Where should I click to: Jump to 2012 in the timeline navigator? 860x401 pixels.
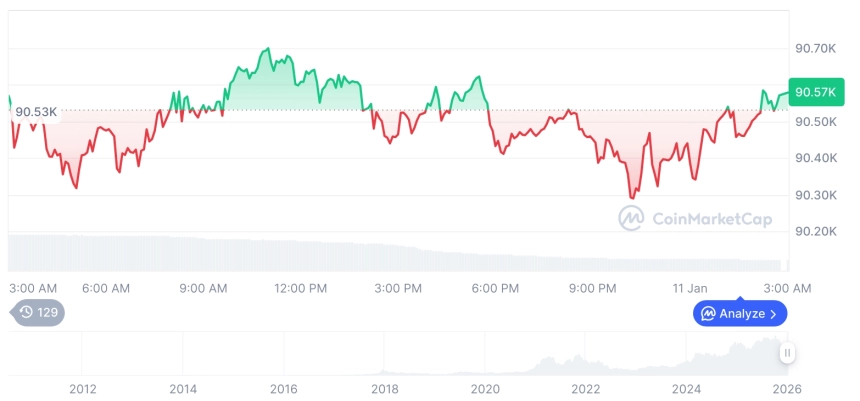tap(82, 388)
